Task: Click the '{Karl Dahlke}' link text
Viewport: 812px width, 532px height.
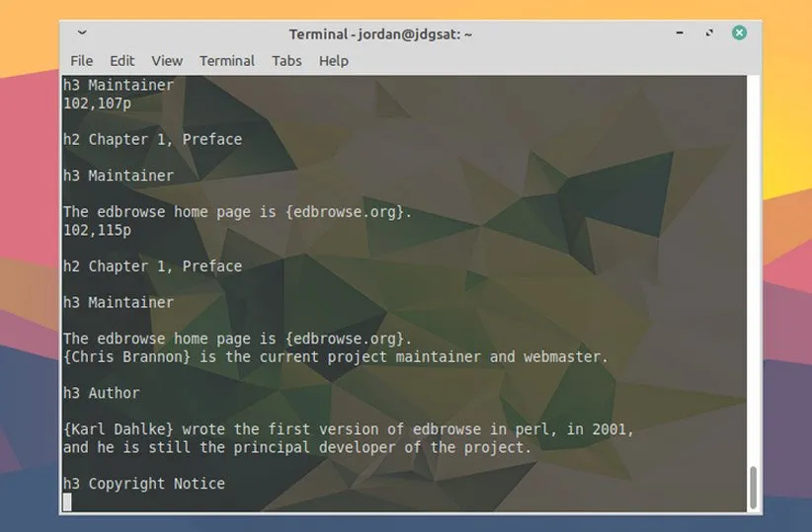Action: pyautogui.click(x=119, y=429)
